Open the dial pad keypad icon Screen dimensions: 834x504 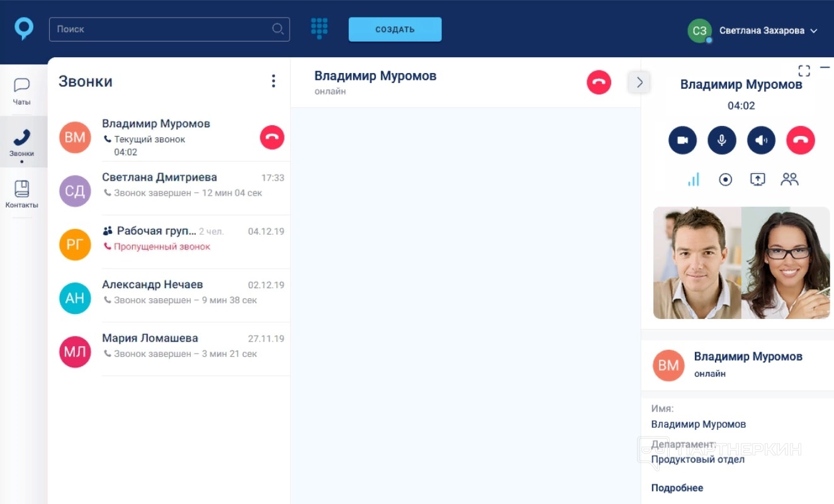(x=320, y=28)
